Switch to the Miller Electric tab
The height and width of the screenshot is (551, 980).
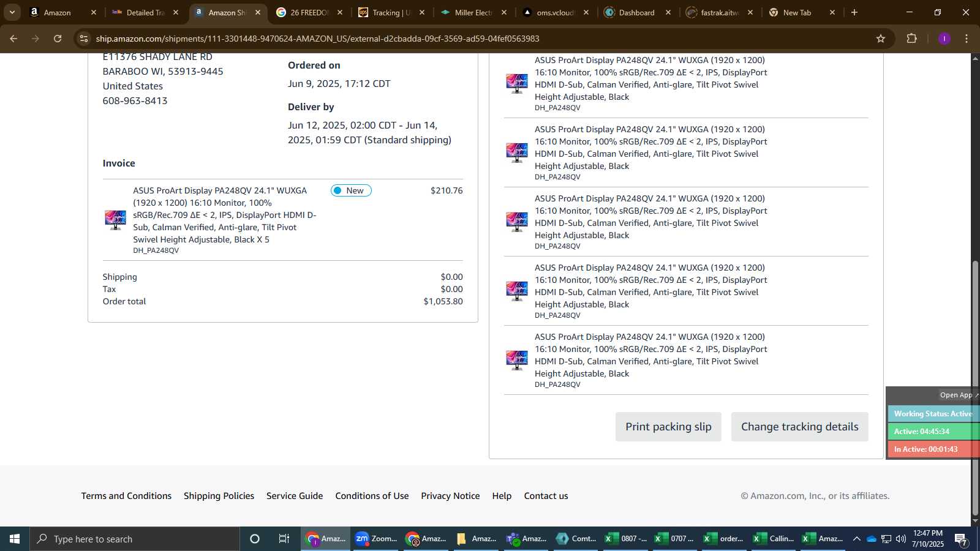pos(473,12)
